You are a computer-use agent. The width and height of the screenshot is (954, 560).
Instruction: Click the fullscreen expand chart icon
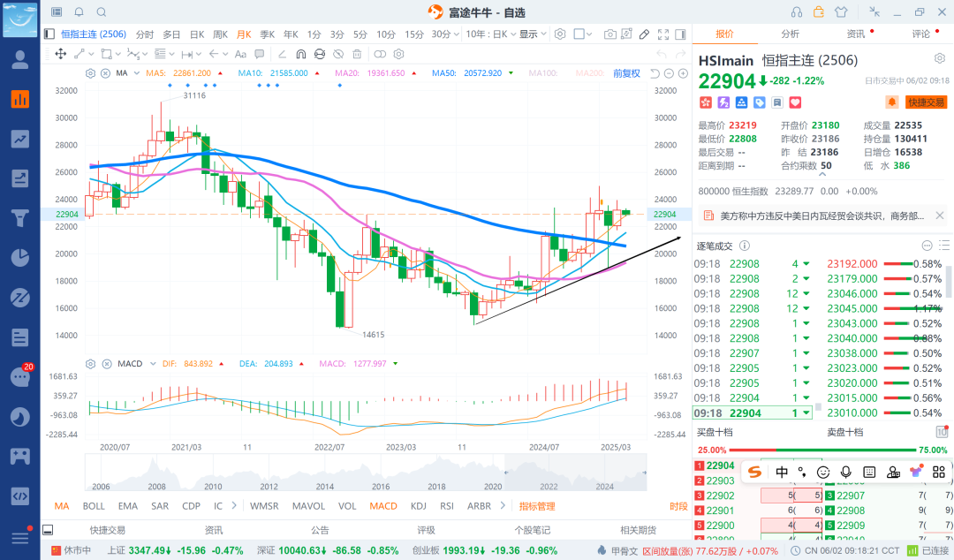[663, 34]
